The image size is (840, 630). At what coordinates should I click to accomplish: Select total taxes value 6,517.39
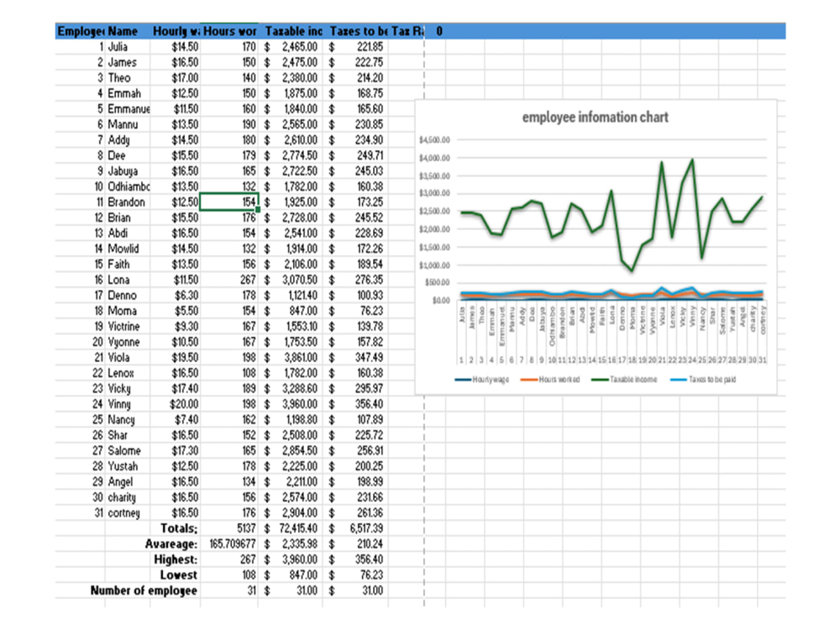click(355, 528)
